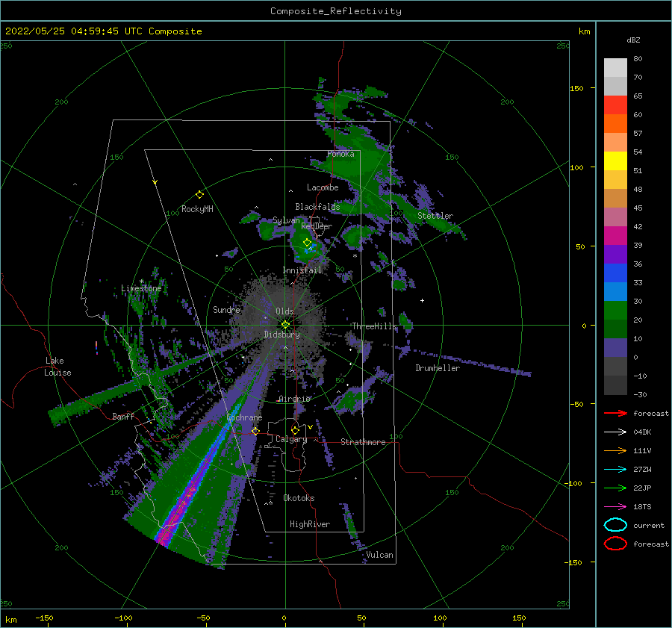Click the Sundre city label
Image resolution: width=672 pixels, height=628 pixels.
pos(226,310)
